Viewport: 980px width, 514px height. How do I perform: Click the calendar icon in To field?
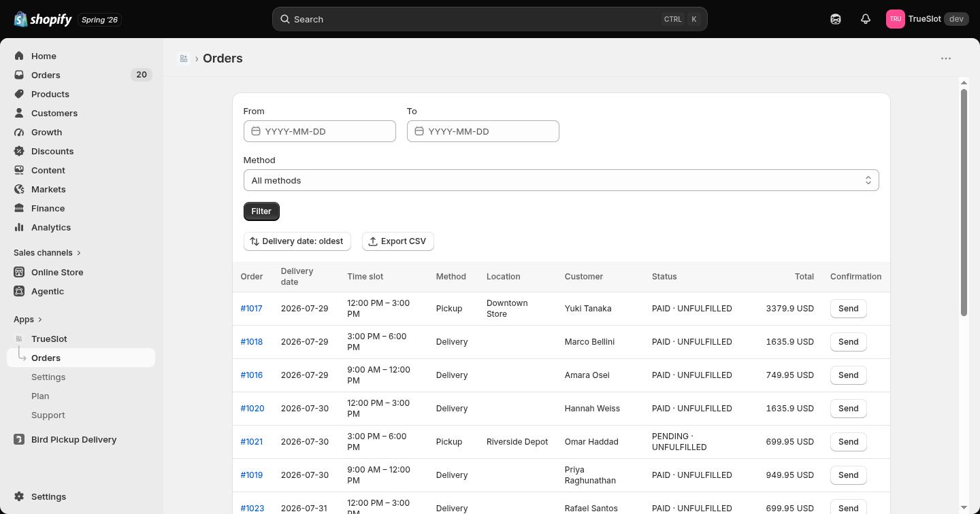419,131
